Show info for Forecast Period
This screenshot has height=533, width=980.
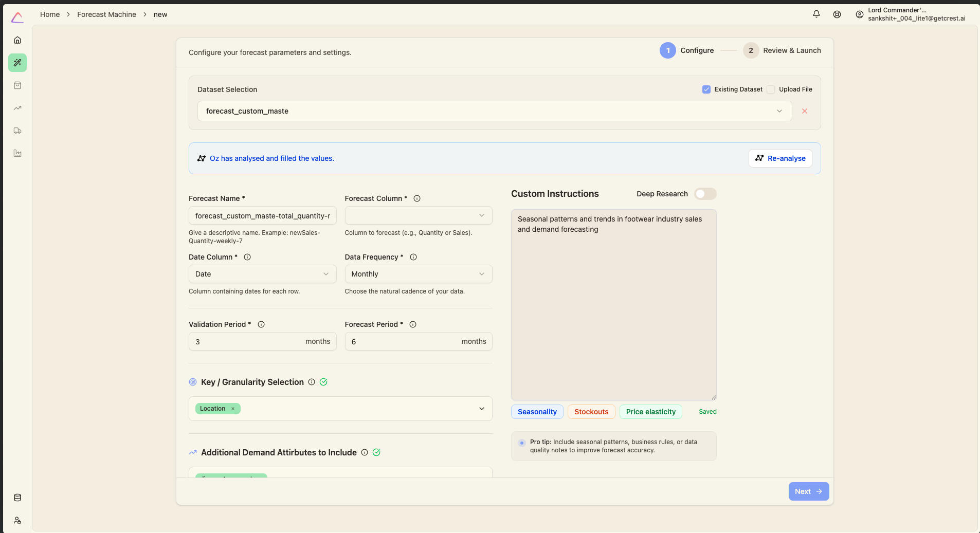pos(413,324)
